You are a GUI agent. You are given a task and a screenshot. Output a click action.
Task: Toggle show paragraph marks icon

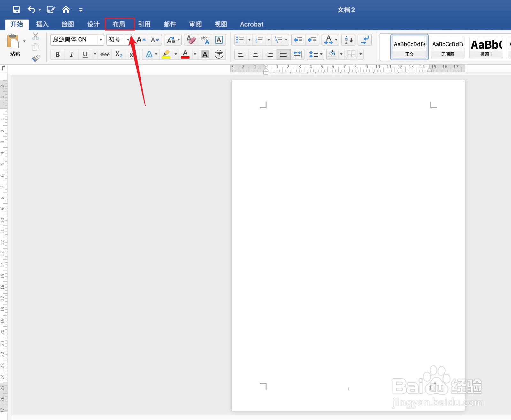pyautogui.click(x=365, y=40)
